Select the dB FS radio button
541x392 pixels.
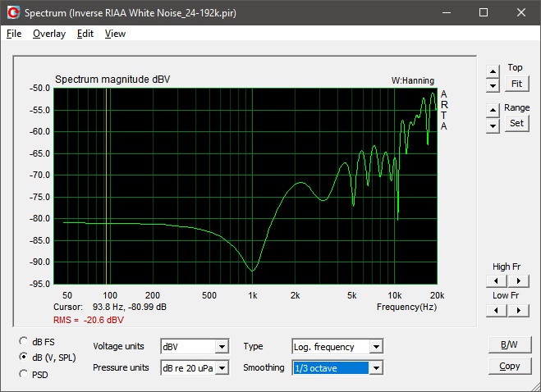pos(24,341)
